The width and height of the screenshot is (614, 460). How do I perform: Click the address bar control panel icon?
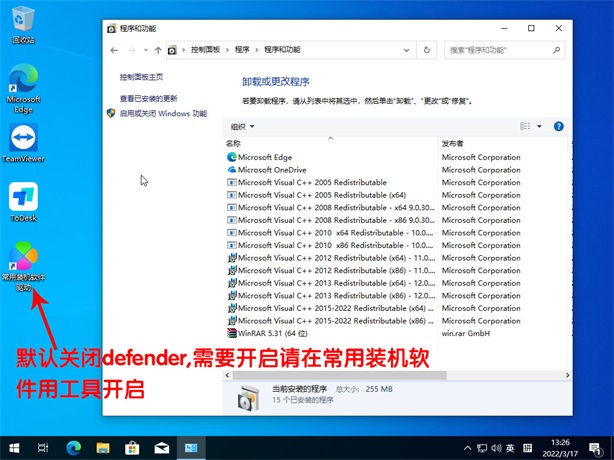172,50
